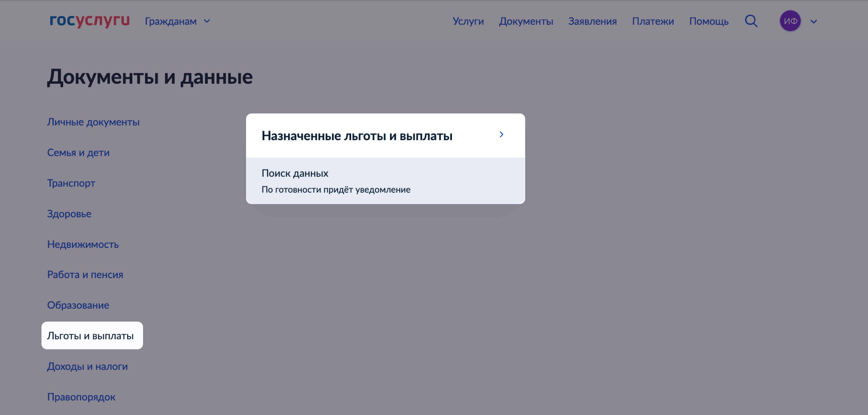This screenshot has width=868, height=415.
Task: Click the highlighted Льготы и выплаты item
Action: tap(92, 335)
